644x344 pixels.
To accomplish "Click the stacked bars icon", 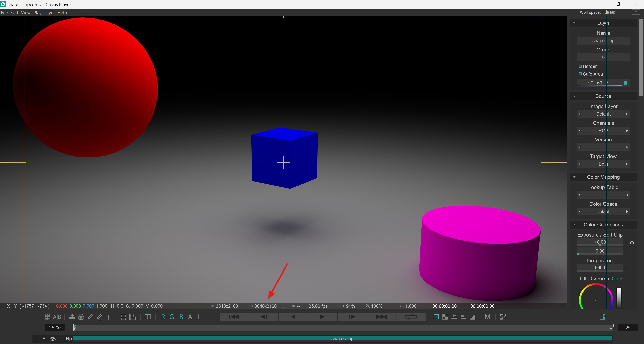I will pos(463,317).
